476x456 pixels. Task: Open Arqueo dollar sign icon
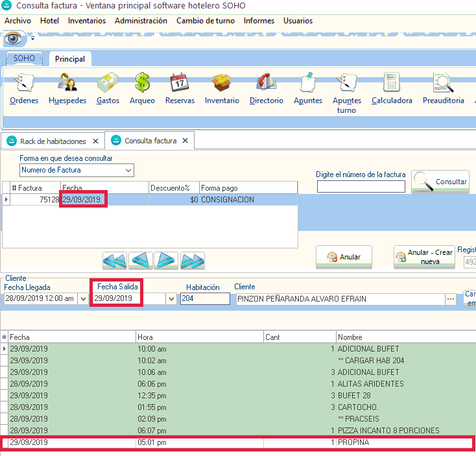[142, 88]
